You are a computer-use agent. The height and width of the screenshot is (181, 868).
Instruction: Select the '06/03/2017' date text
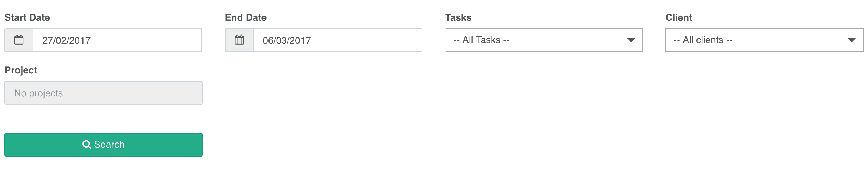[x=287, y=40]
